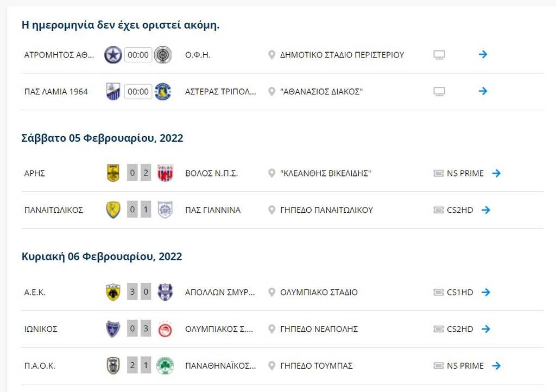556x392 pixels.
Task: Click the location pin for ΟΛΥΜΠΙΑΚΟ ΣΤΑΔΙΟ
Action: [x=270, y=292]
